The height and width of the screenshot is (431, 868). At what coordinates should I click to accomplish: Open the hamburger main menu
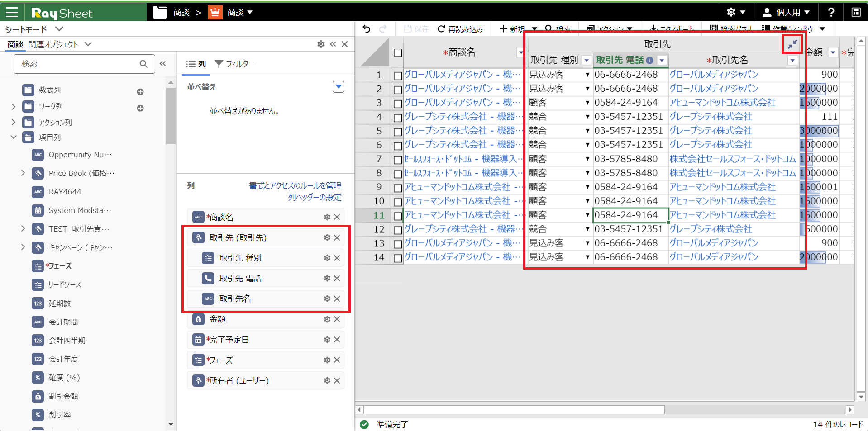12,12
